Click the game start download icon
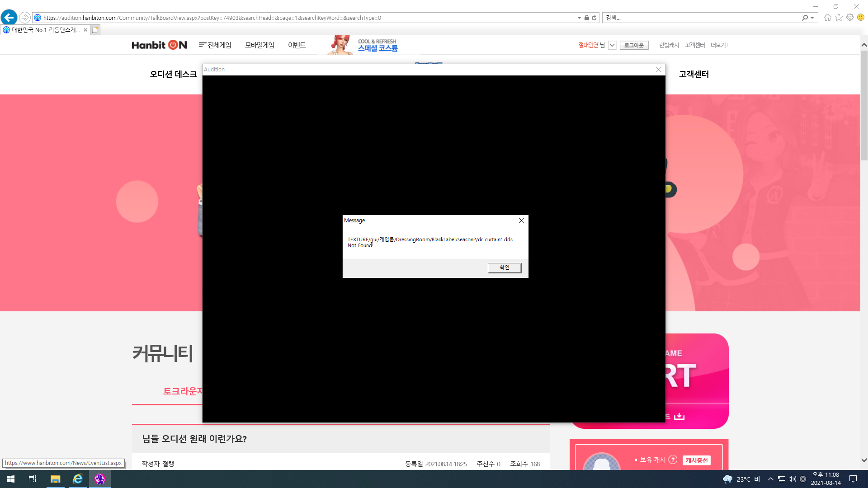The image size is (868, 488). tap(679, 416)
